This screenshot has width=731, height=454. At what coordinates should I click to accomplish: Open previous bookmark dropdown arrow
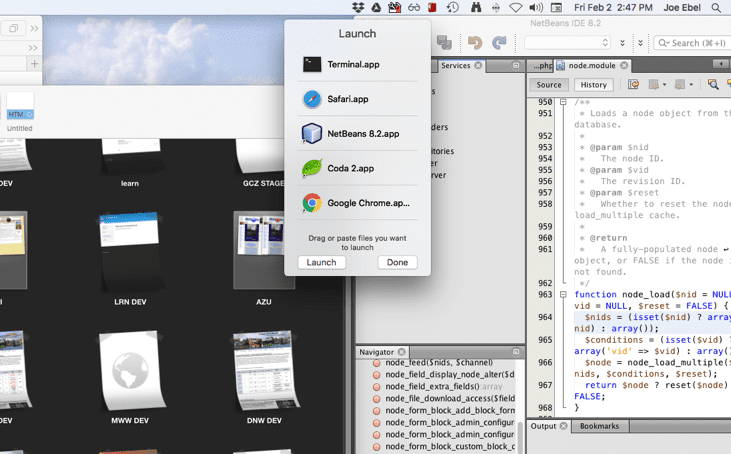[664, 85]
